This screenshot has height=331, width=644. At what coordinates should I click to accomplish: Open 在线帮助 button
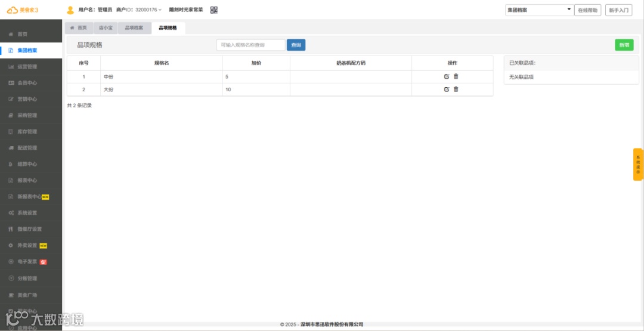[587, 10]
